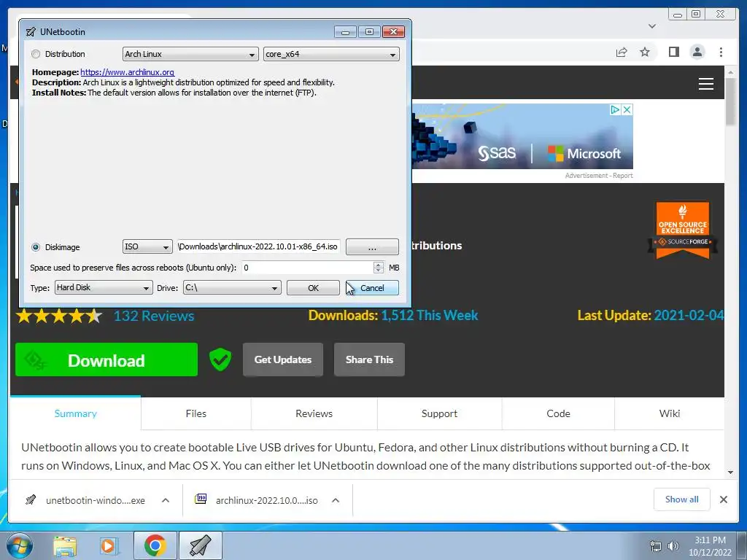Screen dimensions: 747x560
Task: Click the 1,512 This Week downloads text
Action: pos(429,315)
